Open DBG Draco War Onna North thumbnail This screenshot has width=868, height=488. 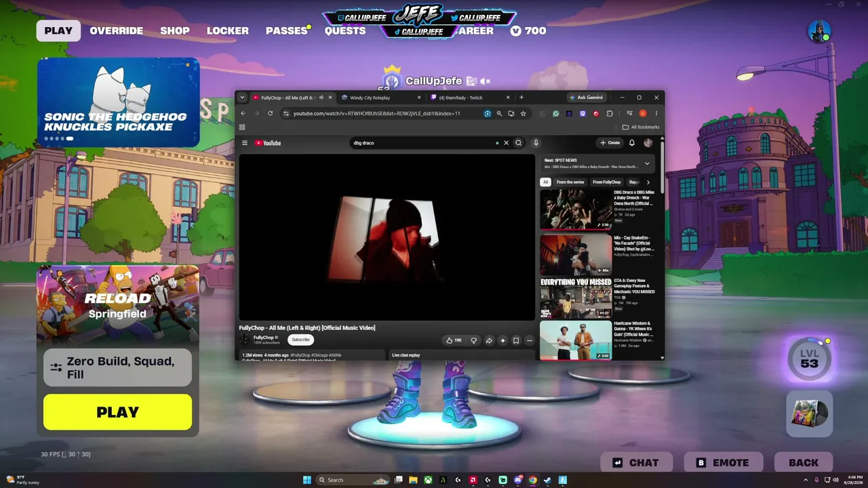[x=576, y=209]
